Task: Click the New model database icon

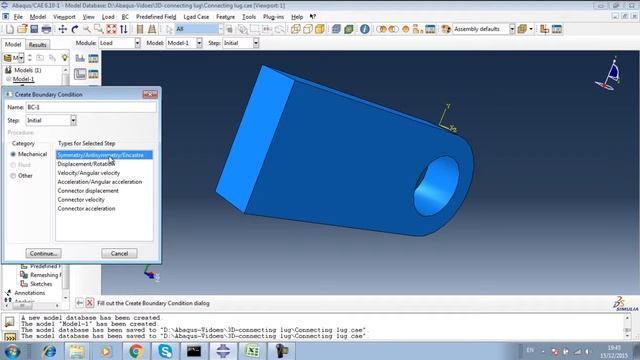Action: pyautogui.click(x=10, y=29)
